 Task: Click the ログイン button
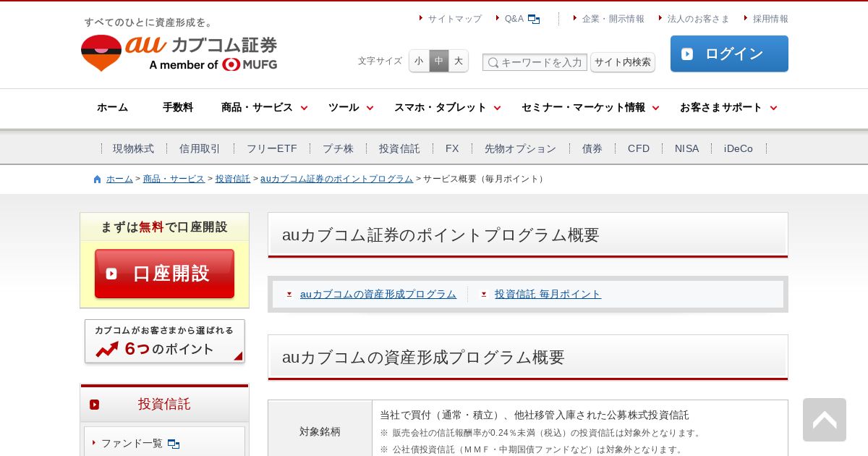(x=729, y=54)
